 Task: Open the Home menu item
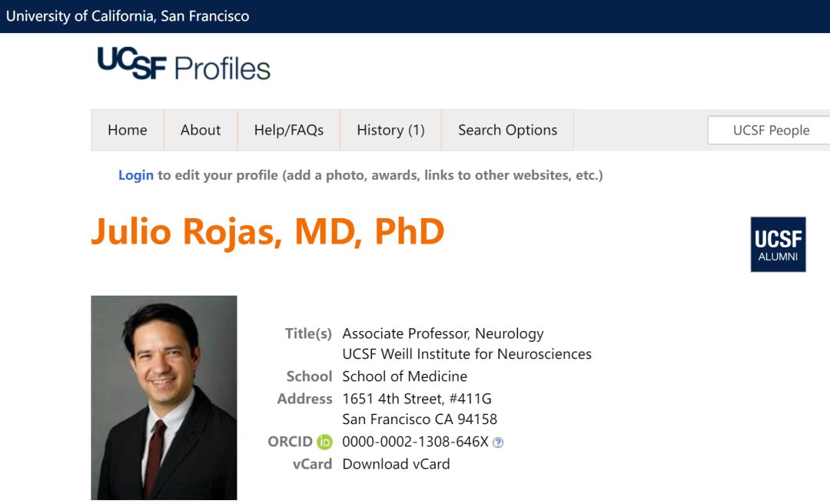128,130
